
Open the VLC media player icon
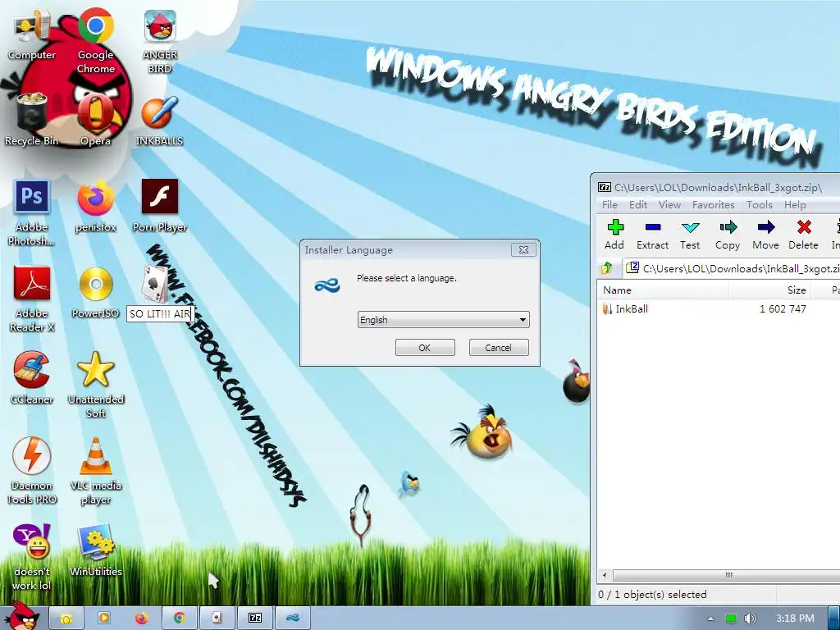click(x=95, y=470)
